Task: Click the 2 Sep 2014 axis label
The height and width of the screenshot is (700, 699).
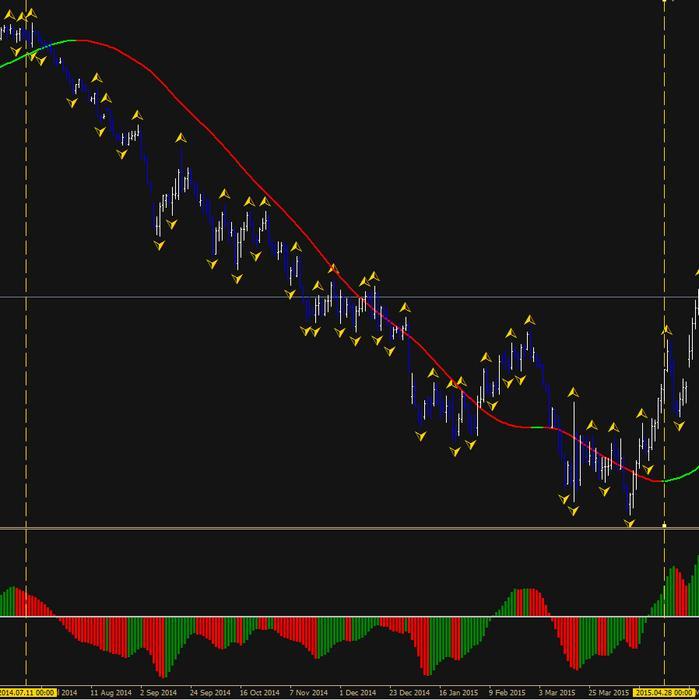Action: click(x=158, y=693)
